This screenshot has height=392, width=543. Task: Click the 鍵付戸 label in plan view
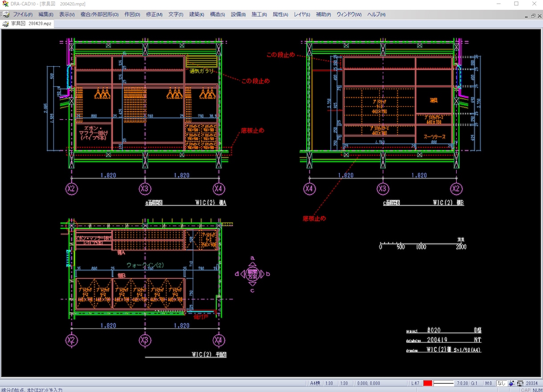click(x=201, y=317)
